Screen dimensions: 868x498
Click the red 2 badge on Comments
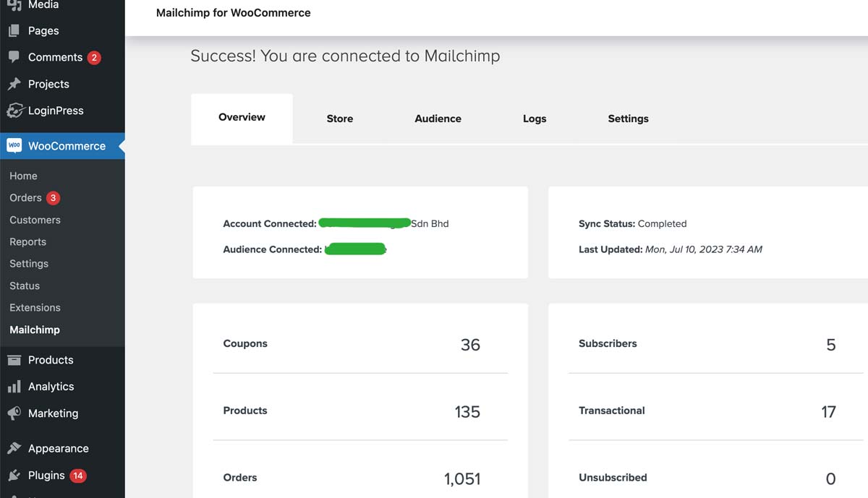(94, 57)
